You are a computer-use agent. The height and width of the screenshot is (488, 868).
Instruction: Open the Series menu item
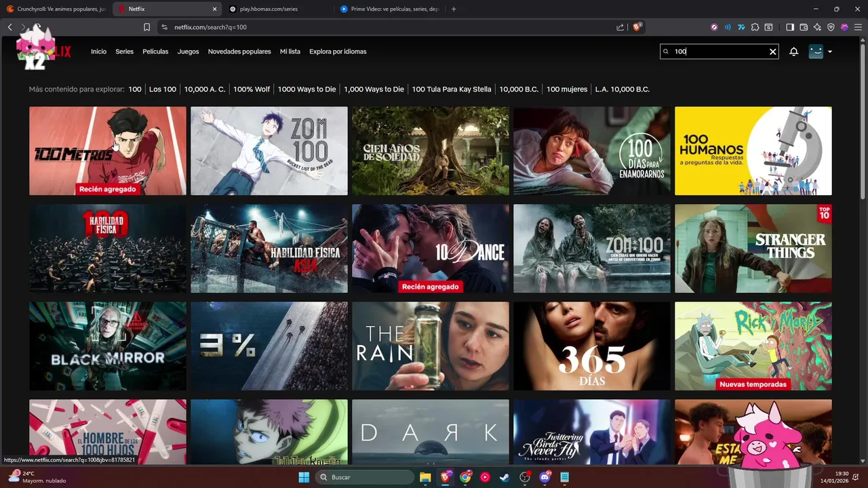(124, 52)
